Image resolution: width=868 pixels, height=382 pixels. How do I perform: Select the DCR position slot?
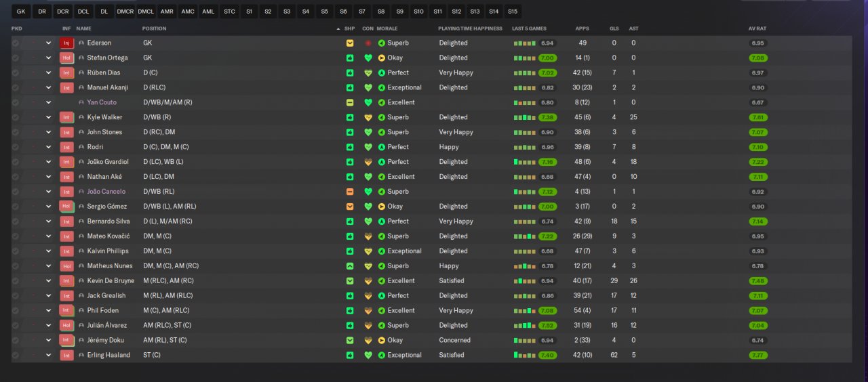click(62, 12)
